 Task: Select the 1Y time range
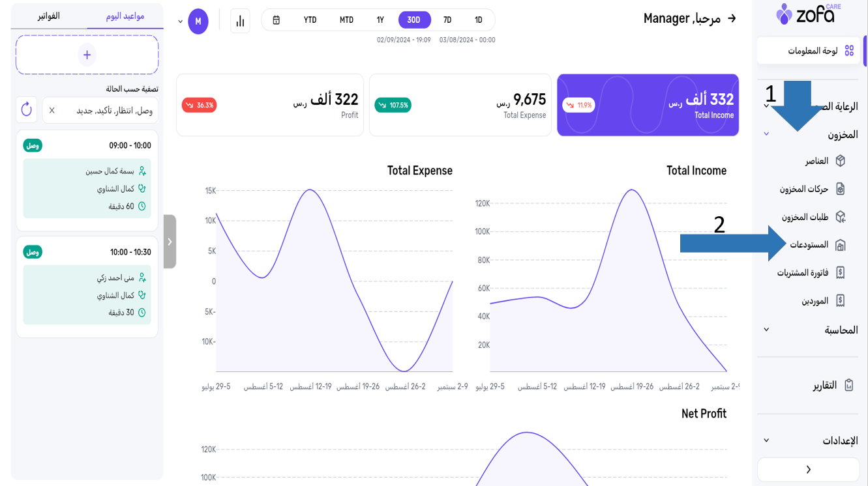[x=380, y=20]
